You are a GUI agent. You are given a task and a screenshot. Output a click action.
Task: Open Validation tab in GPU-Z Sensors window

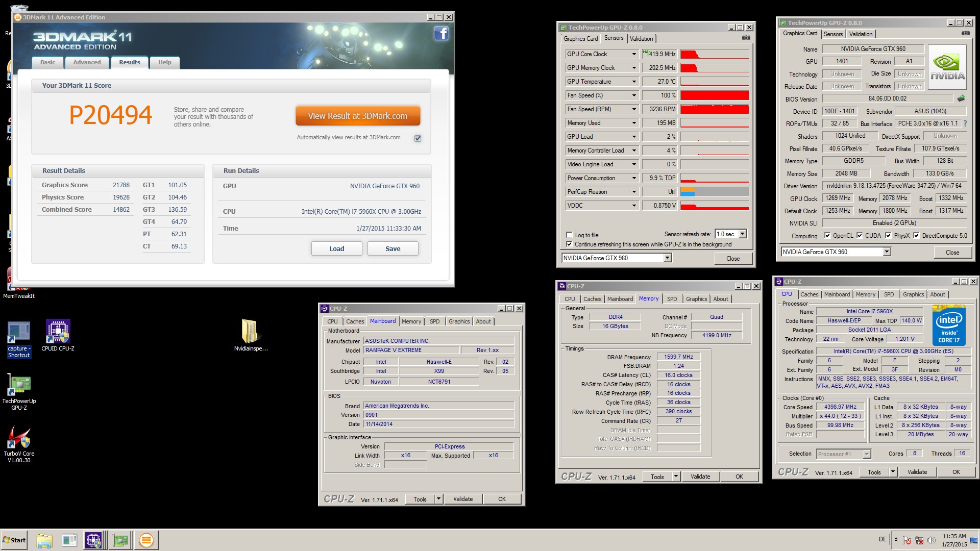(x=641, y=39)
